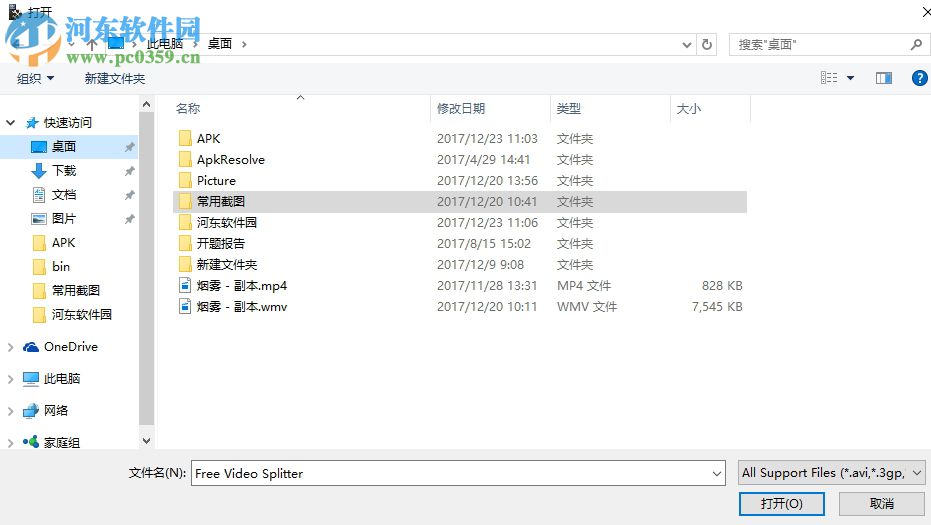Screen dimensions: 931x525
Task: Click the ApkResolve folder icon
Action: tap(185, 160)
